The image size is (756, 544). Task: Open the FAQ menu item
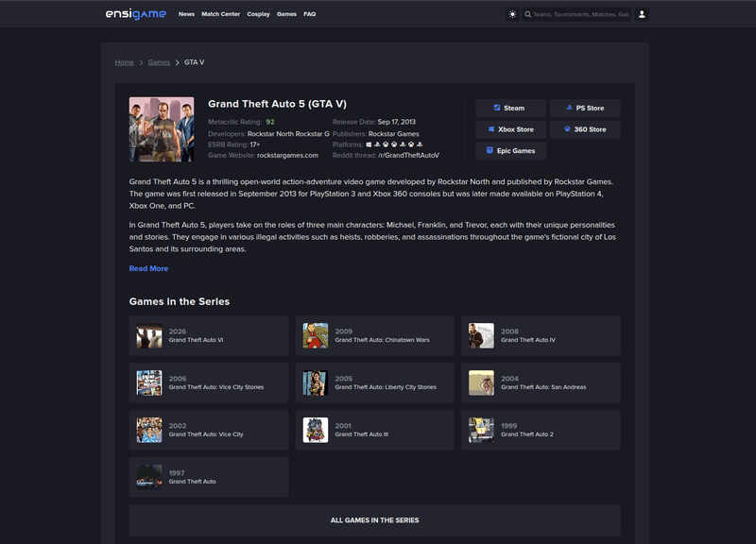pos(310,14)
